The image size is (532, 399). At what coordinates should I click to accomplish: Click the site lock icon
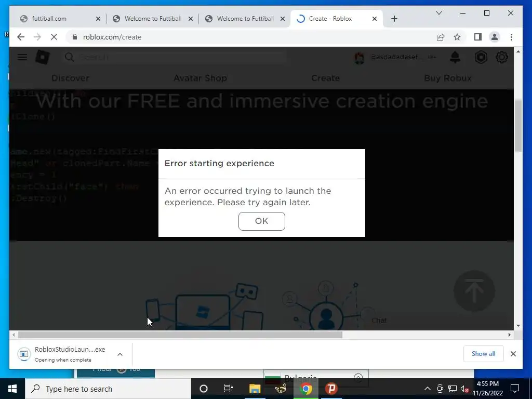(x=75, y=37)
